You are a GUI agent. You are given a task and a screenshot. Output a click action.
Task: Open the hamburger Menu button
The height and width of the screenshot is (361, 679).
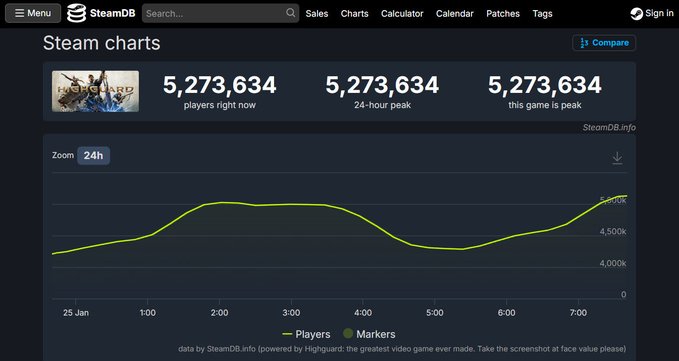(33, 13)
